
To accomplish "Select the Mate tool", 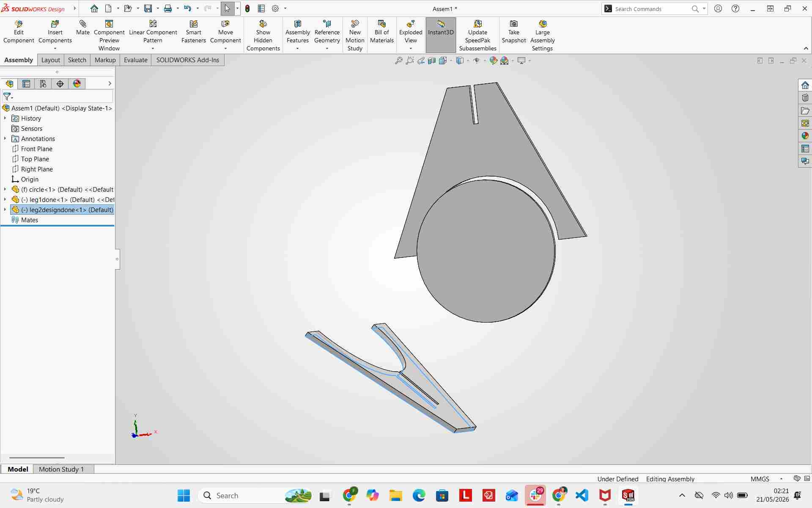I will click(83, 28).
